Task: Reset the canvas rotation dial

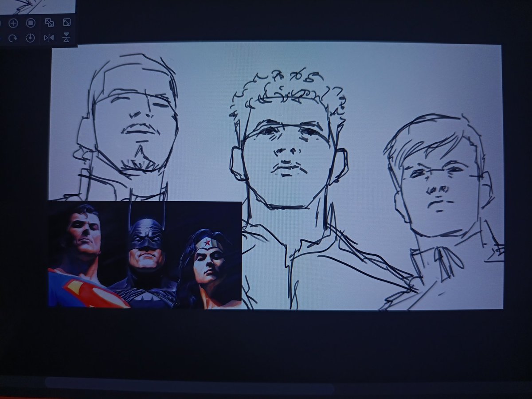Action: pyautogui.click(x=30, y=38)
